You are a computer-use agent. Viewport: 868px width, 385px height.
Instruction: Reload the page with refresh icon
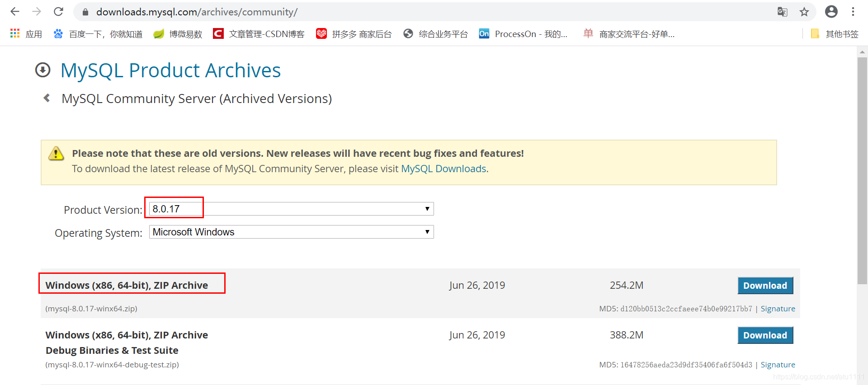point(58,12)
